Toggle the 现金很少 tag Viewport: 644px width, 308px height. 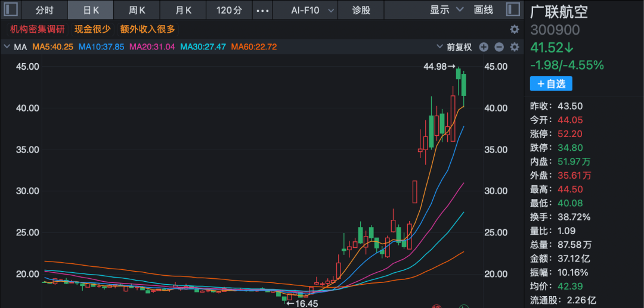click(x=92, y=29)
